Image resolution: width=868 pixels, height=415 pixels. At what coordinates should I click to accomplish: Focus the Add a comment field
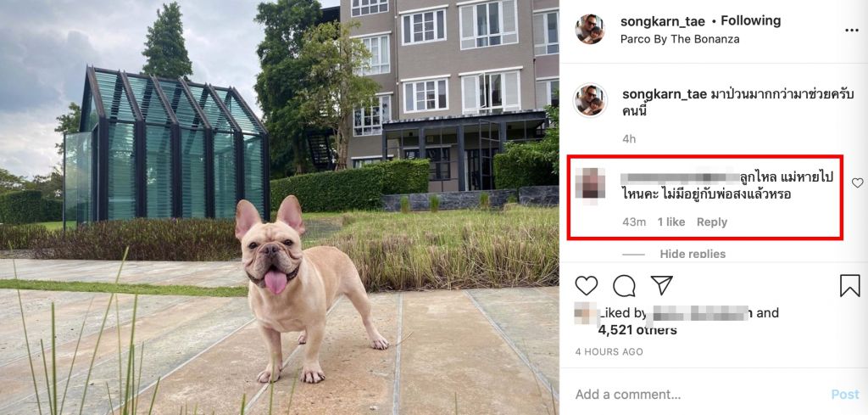698,395
